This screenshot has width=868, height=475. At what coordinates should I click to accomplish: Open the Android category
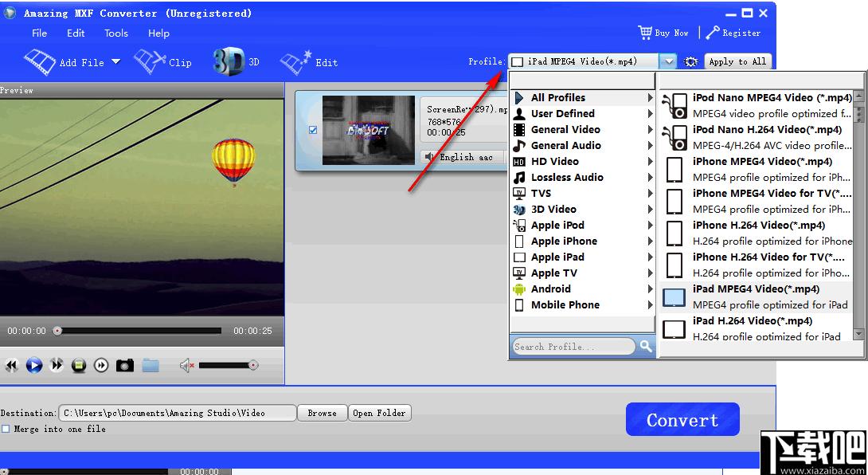point(582,289)
